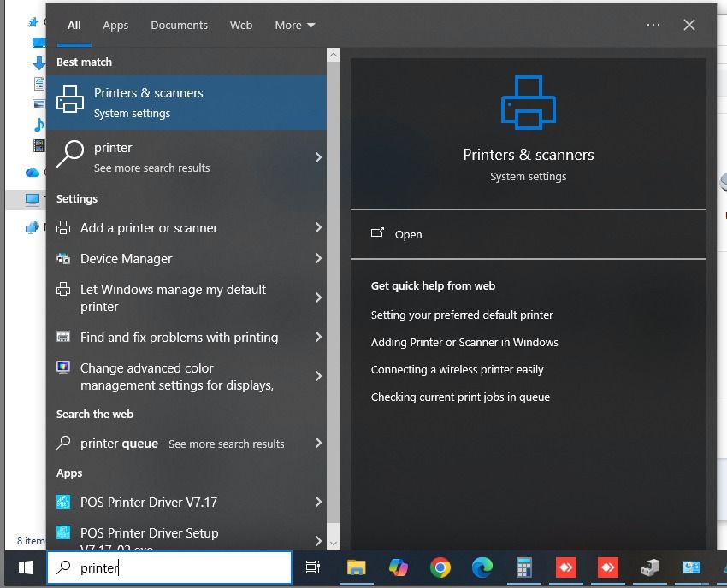Switch to the Web search tab

(241, 25)
